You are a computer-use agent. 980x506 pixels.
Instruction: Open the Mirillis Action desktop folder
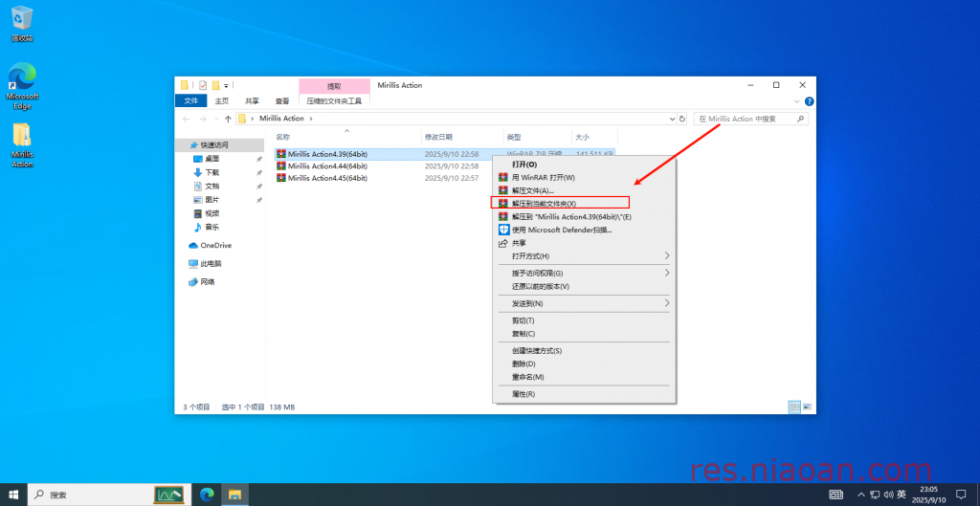coord(22,145)
